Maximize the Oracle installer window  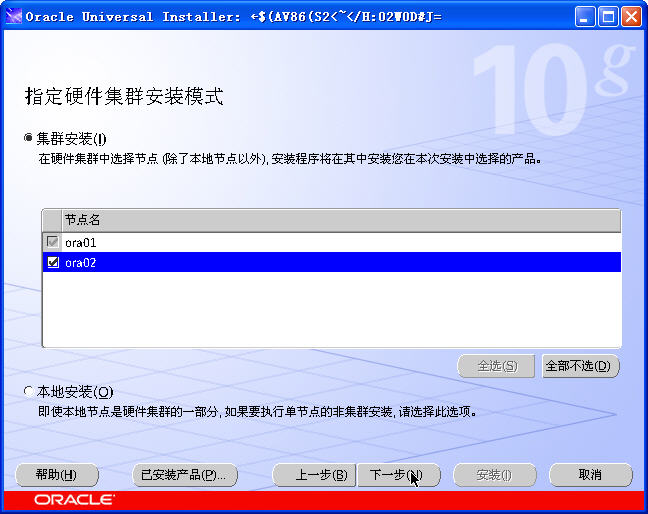[x=608, y=17]
